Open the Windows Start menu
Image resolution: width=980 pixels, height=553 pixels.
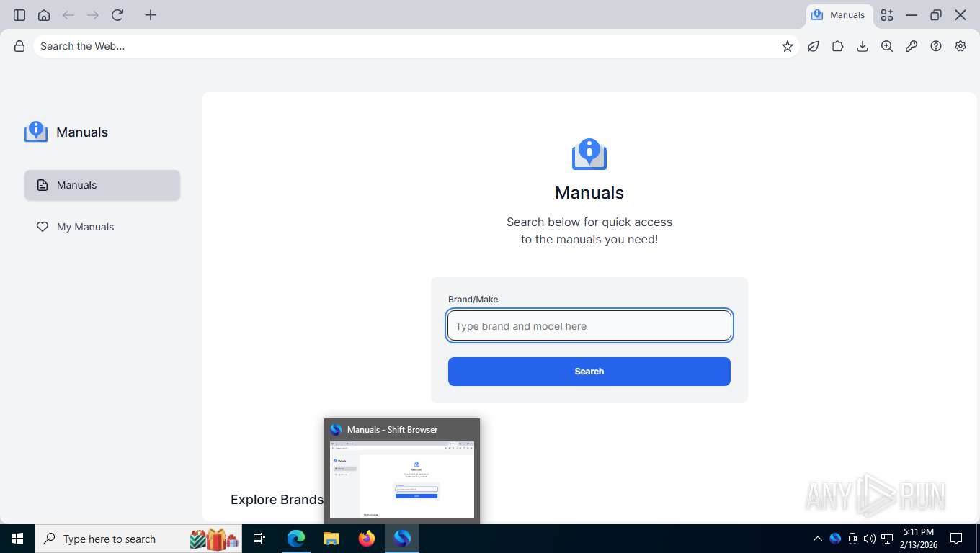pyautogui.click(x=17, y=539)
